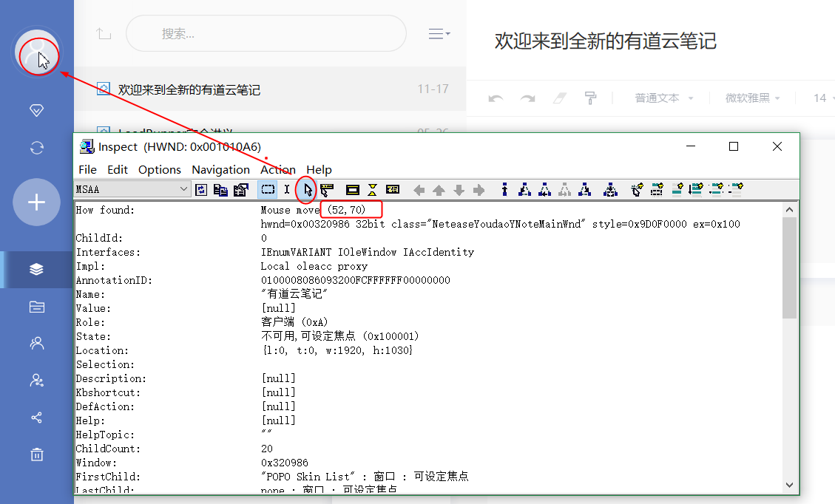Click the person with gear sidebar icon

tap(36, 381)
